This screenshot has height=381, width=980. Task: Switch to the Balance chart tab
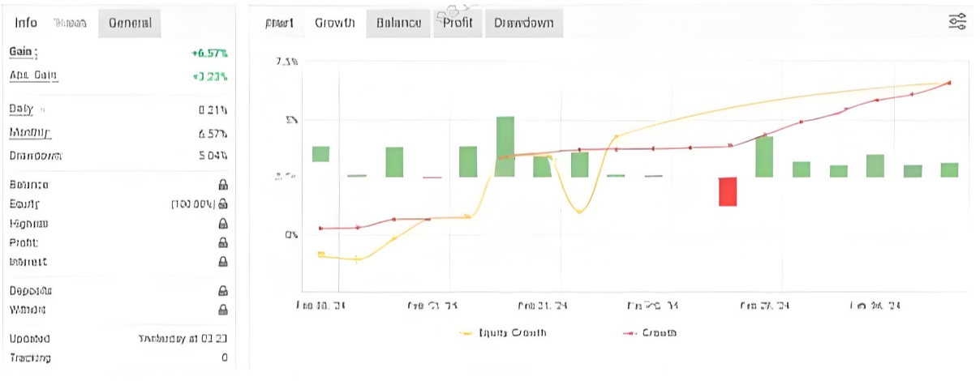(398, 23)
